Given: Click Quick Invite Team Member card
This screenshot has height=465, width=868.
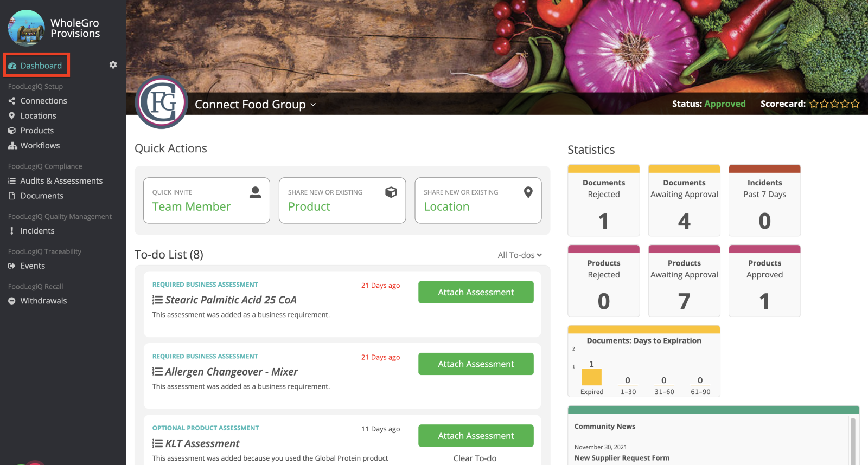Looking at the screenshot, I should pos(207,201).
